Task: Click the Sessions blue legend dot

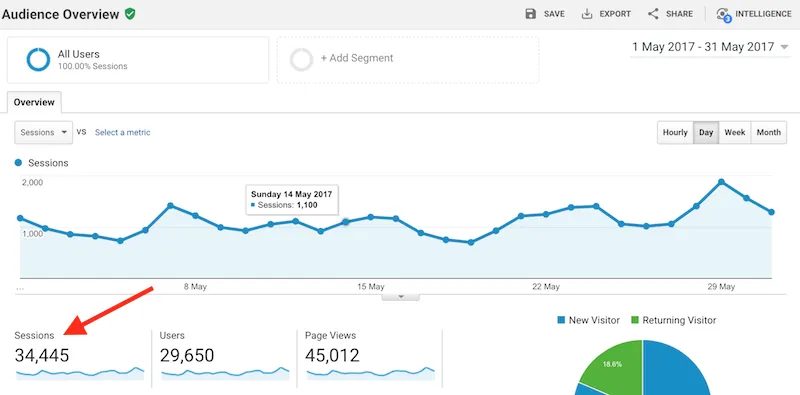Action: 19,163
